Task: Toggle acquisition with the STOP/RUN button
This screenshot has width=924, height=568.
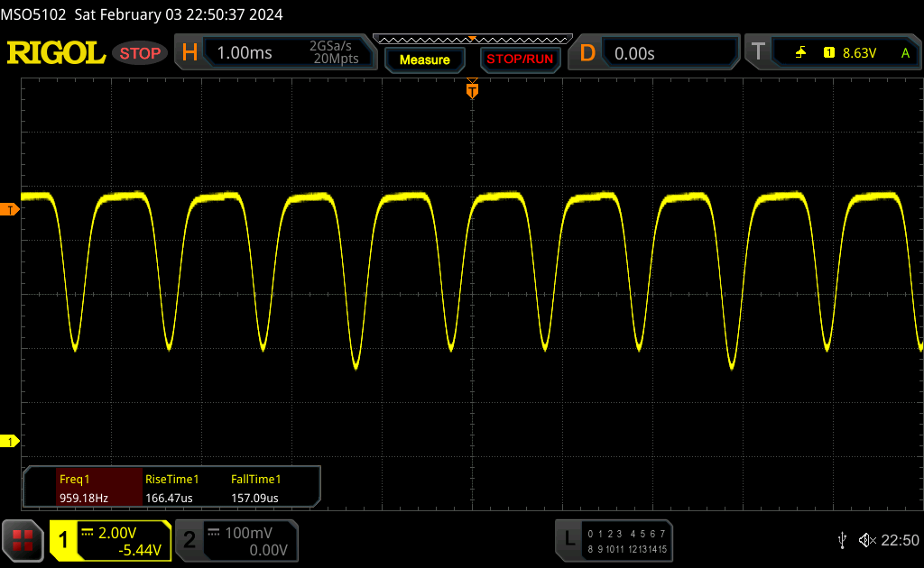Action: tap(520, 60)
